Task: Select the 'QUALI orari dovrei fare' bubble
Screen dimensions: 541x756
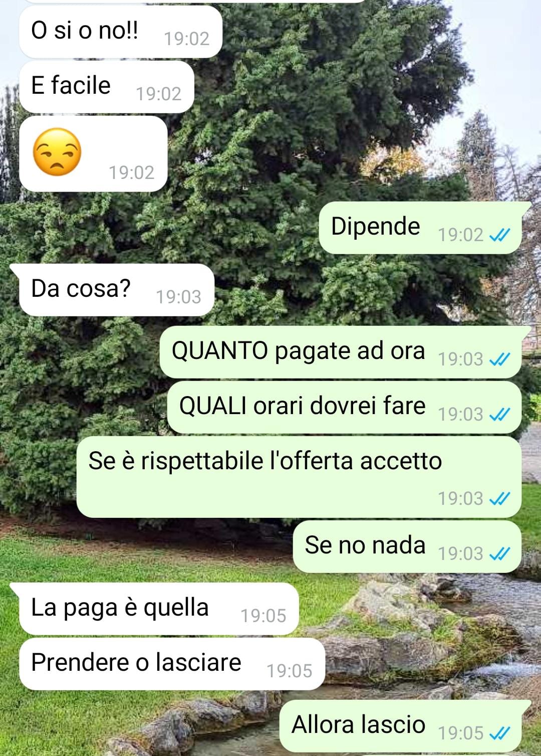Action: (x=344, y=407)
